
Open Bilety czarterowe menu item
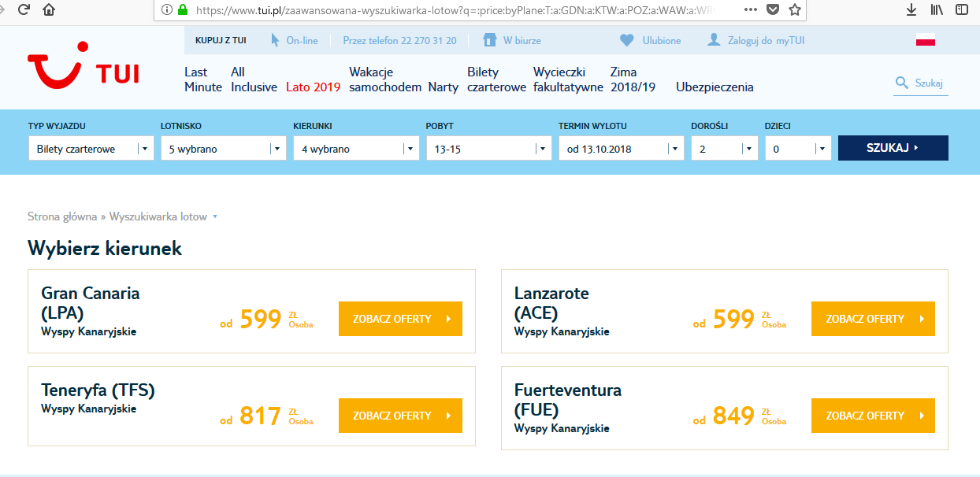click(496, 79)
